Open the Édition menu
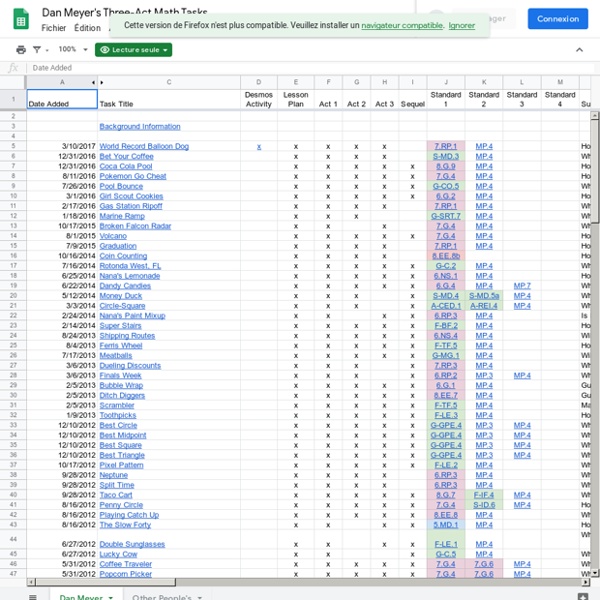The image size is (600, 600). click(87, 28)
